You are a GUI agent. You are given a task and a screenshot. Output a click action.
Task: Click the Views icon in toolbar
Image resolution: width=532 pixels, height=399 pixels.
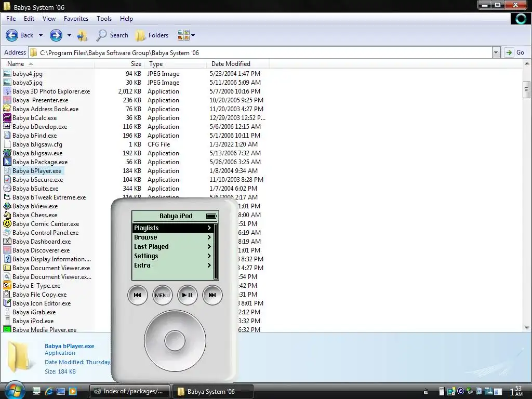pos(183,35)
